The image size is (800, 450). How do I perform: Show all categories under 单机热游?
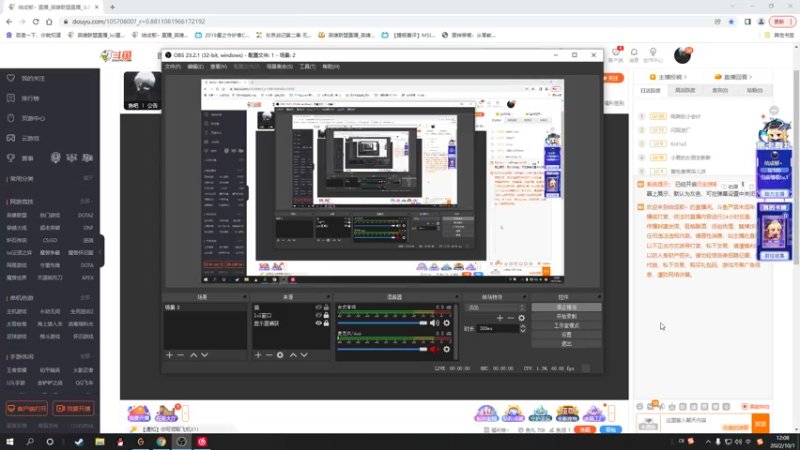pos(86,297)
